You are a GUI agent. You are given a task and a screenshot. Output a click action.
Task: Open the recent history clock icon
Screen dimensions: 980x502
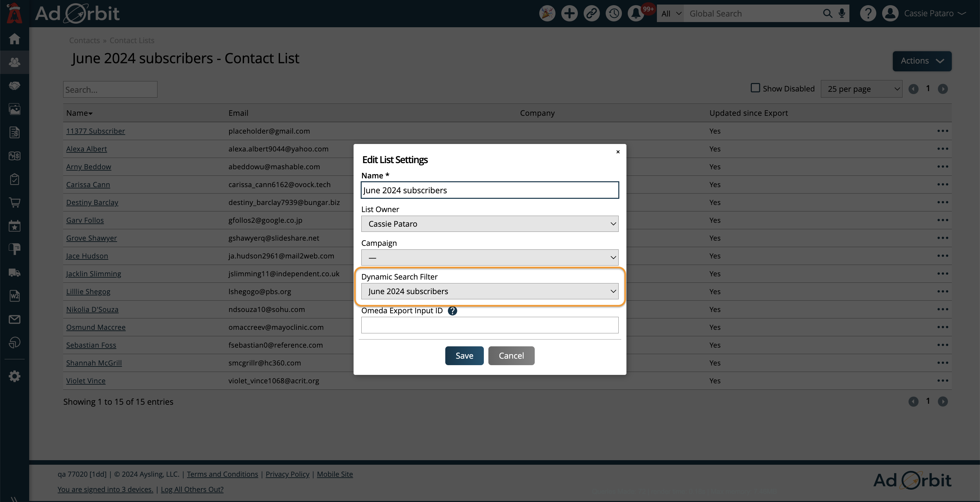(613, 13)
